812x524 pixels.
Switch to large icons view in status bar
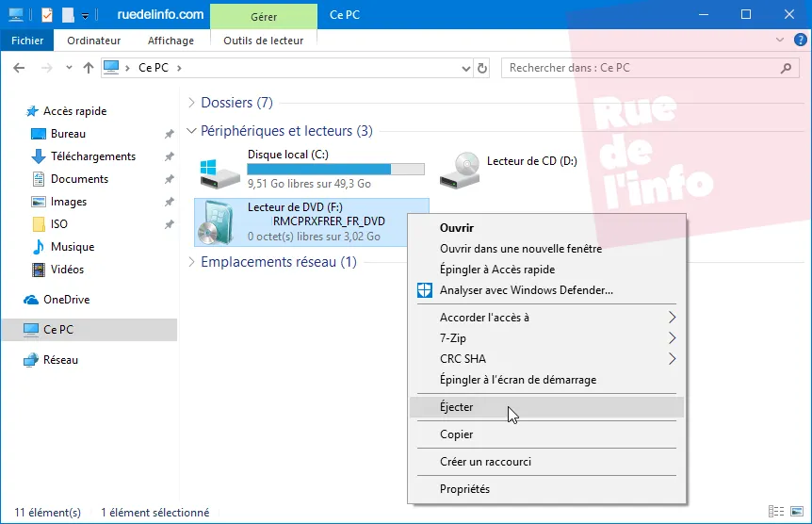tap(797, 512)
